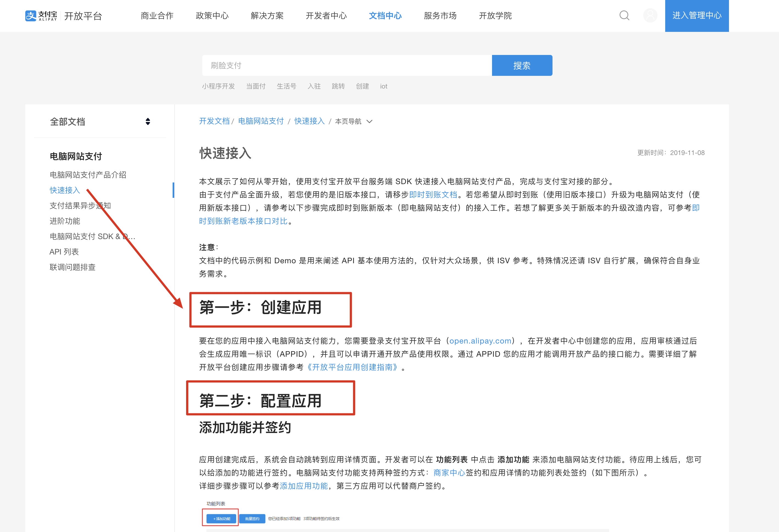The image size is (779, 532).
Task: Open 电脑网站支付产品介绍 in sidebar
Action: pos(88,175)
